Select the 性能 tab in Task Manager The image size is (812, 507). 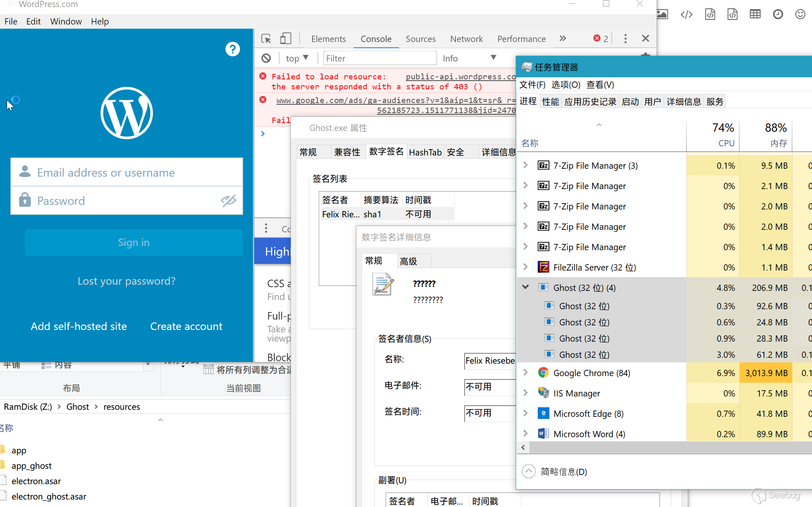[550, 102]
